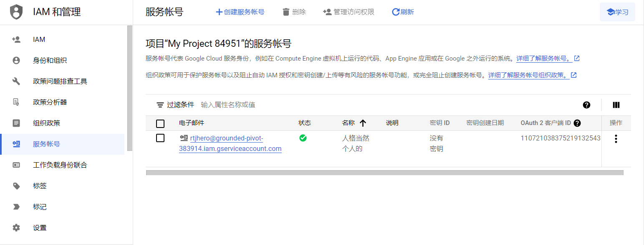
Task: Select the rtjhero service account row checkbox
Action: point(160,138)
